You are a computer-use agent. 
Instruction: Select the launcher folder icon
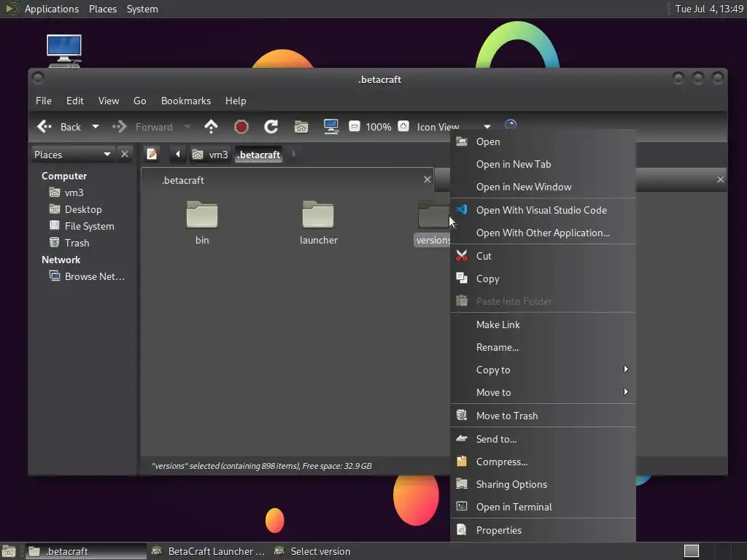[x=318, y=214]
